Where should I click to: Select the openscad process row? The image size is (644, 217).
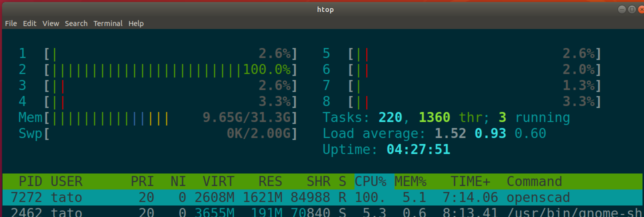tap(322, 197)
